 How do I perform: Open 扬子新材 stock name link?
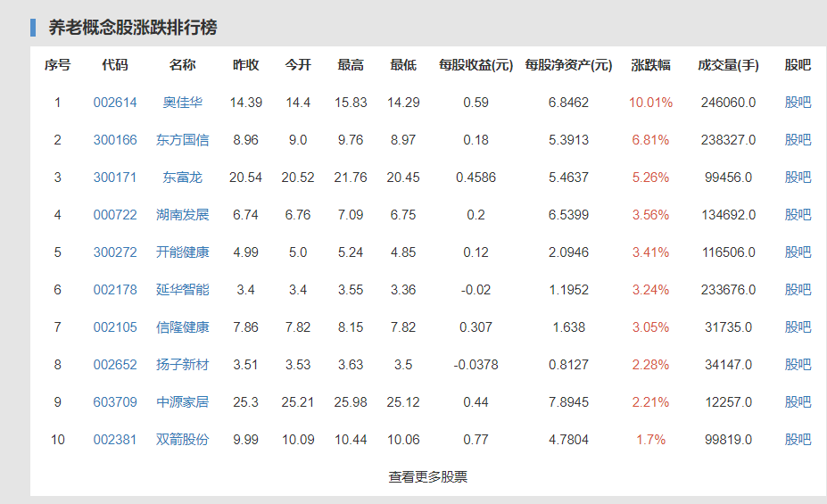pos(183,364)
